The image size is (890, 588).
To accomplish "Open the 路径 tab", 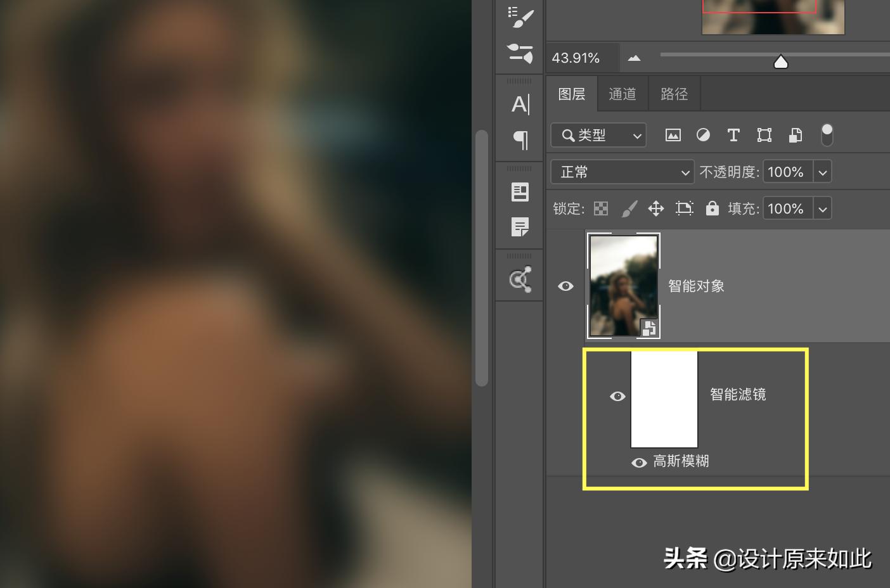I will (674, 93).
